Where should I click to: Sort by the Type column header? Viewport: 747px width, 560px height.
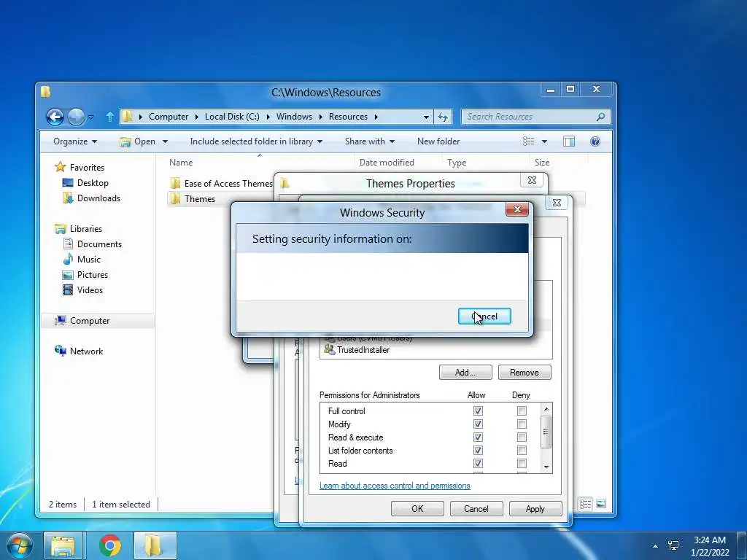click(x=457, y=163)
